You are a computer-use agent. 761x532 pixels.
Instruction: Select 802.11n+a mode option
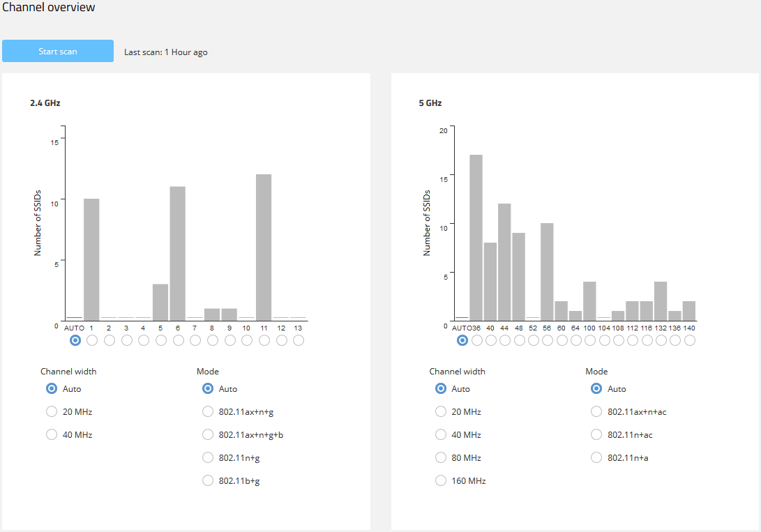tap(596, 458)
